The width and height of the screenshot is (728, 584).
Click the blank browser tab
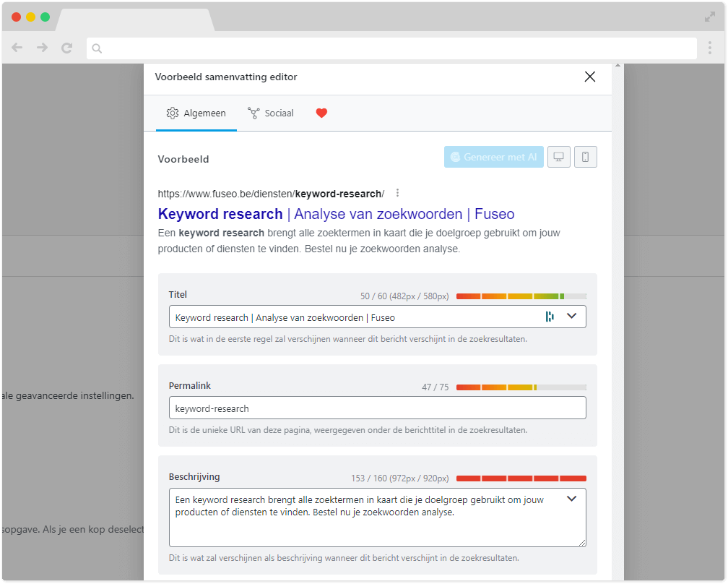pyautogui.click(x=134, y=20)
